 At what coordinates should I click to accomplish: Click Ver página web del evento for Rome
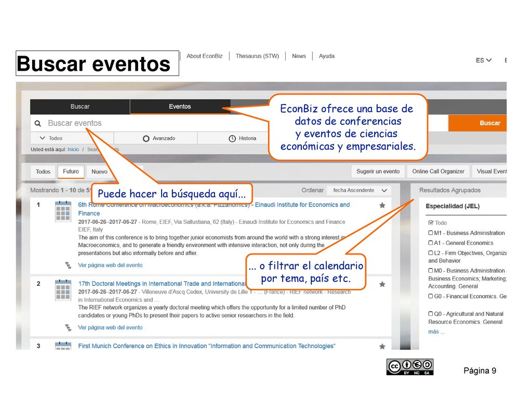[110, 265]
